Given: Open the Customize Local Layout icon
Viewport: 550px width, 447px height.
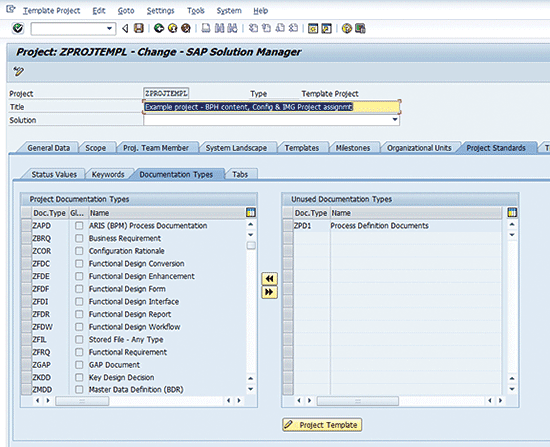Looking at the screenshot, I should pos(360,28).
